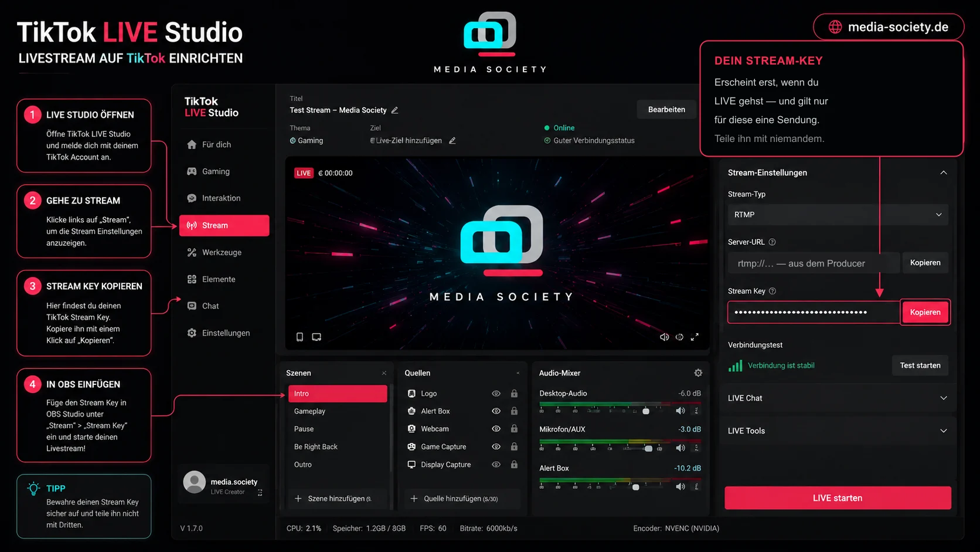
Task: Lock the Alert Box source
Action: [x=514, y=411]
